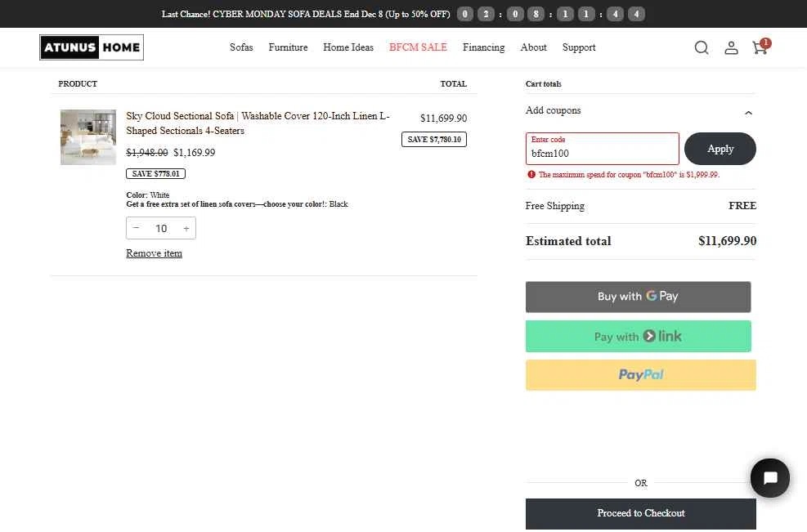Screen dimensions: 807x532
Task: Click the Cyber Monday deals banner text
Action: coord(306,14)
